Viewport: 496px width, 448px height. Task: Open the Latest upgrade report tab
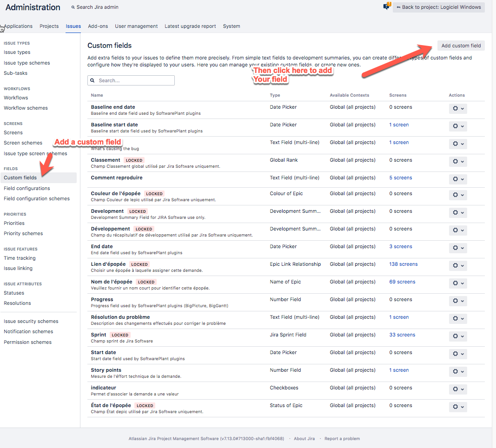[190, 26]
